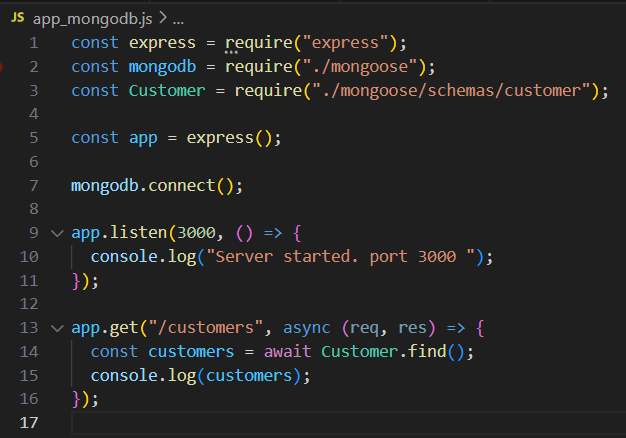Click the mongodb variable on line 2
The width and height of the screenshot is (626, 438).
[162, 67]
